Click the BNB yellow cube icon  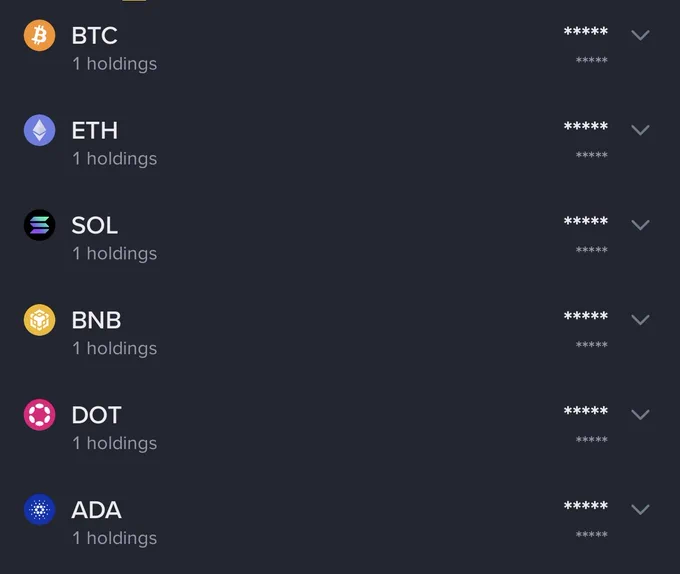39,320
